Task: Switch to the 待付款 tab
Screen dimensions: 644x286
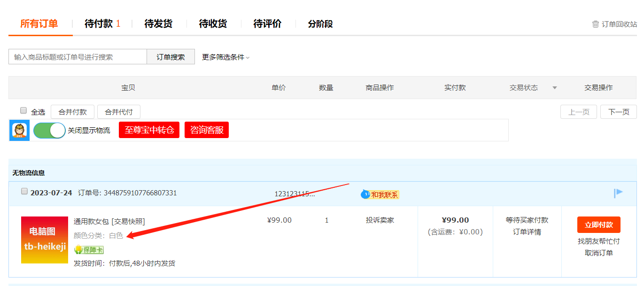Action: (x=99, y=23)
